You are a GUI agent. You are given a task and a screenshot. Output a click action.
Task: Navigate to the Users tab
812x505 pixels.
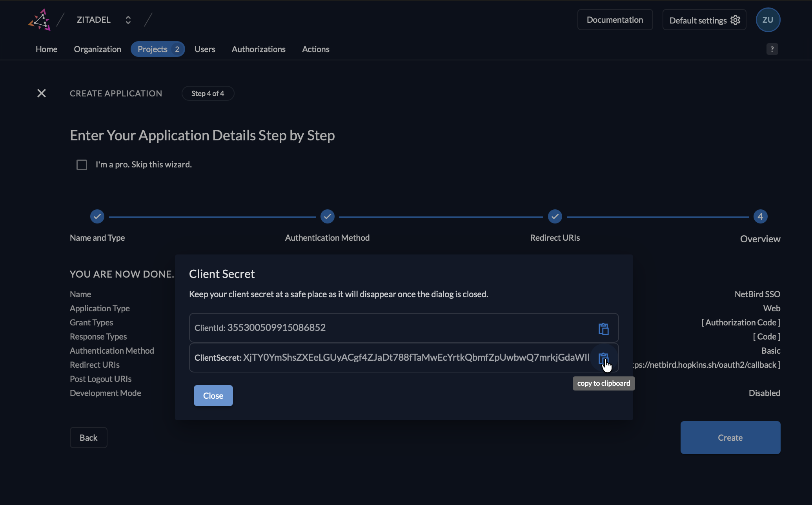pos(205,49)
